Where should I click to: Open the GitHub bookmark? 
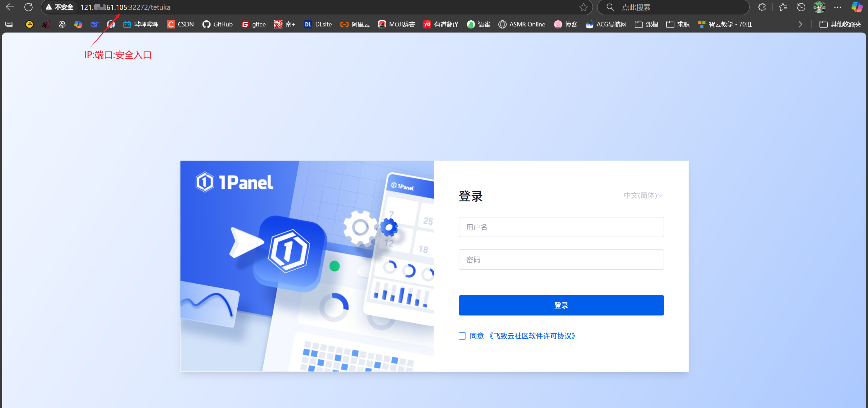pos(217,24)
